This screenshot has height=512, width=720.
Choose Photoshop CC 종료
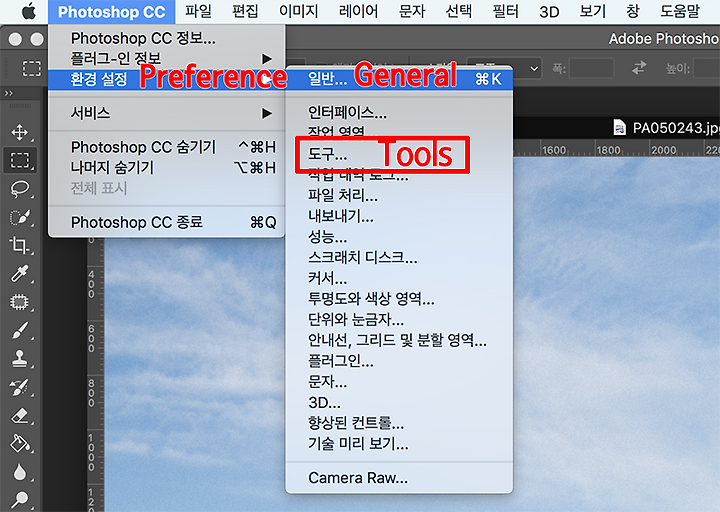[x=167, y=222]
